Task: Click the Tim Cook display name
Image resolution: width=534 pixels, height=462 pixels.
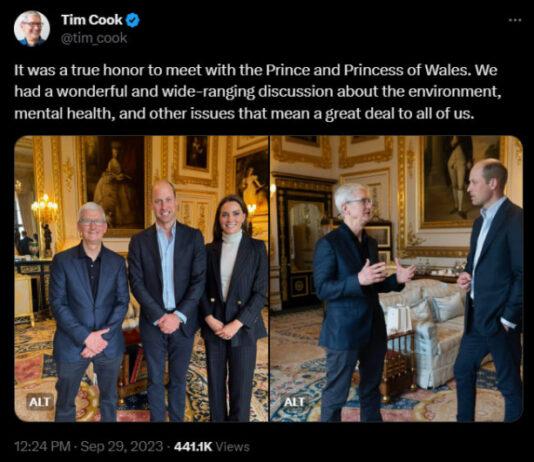Action: pyautogui.click(x=92, y=20)
